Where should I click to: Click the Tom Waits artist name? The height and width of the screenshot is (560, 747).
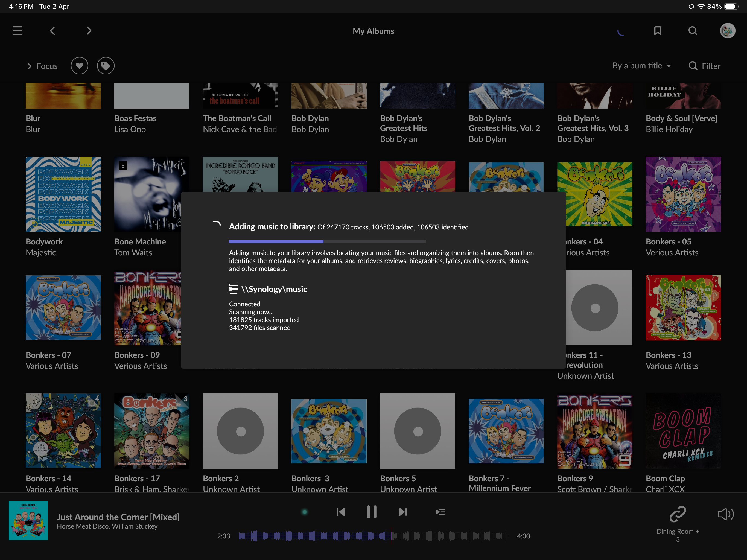(133, 252)
